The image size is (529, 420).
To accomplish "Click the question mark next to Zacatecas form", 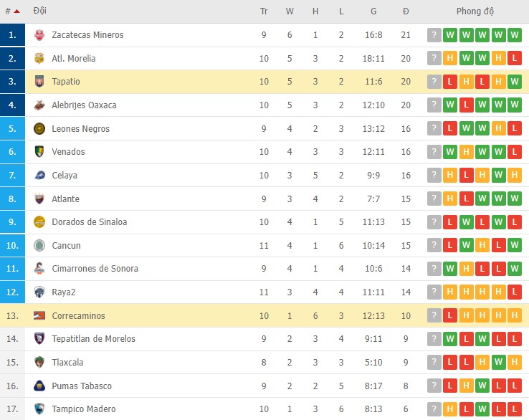I will [434, 35].
